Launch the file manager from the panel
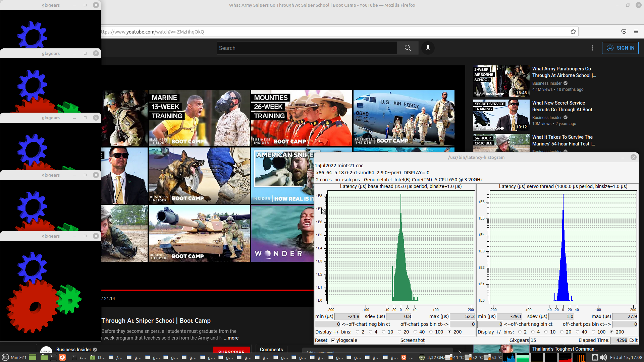The height and width of the screenshot is (362, 644). (44, 357)
